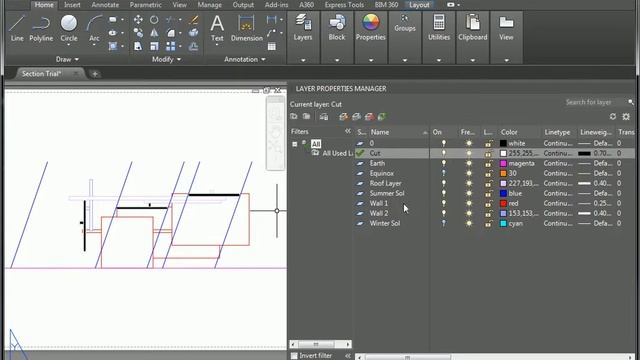Screen dimensions: 640x360
Task: Lock the layer 0 padlock
Action: [x=488, y=144]
